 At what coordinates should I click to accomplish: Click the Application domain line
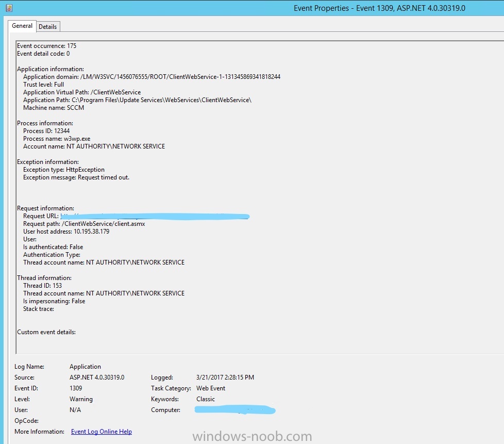click(152, 76)
